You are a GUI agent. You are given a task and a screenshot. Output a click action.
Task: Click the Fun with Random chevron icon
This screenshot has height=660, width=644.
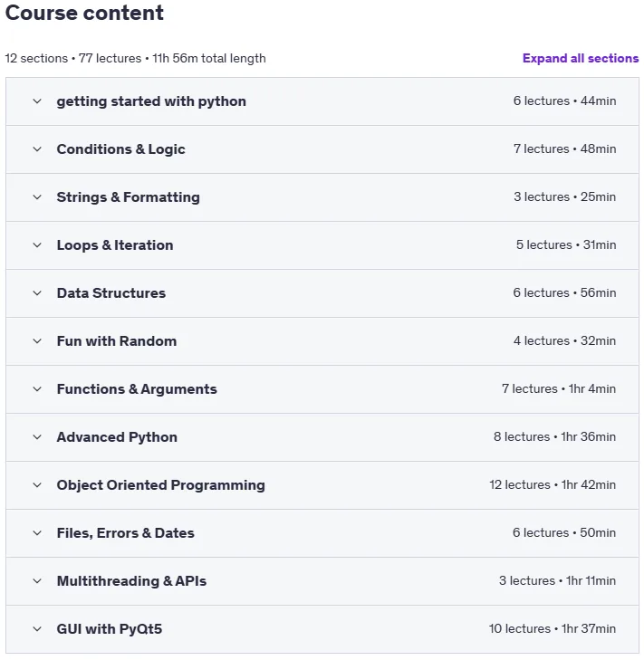37,341
